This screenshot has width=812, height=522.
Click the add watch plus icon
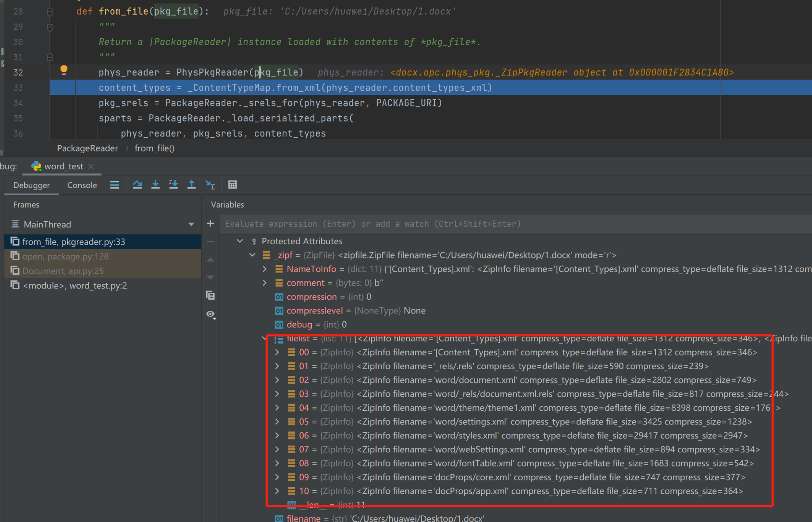click(211, 223)
